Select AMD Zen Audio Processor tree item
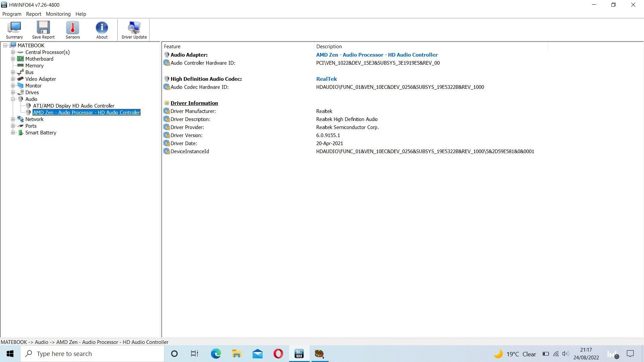 point(87,112)
